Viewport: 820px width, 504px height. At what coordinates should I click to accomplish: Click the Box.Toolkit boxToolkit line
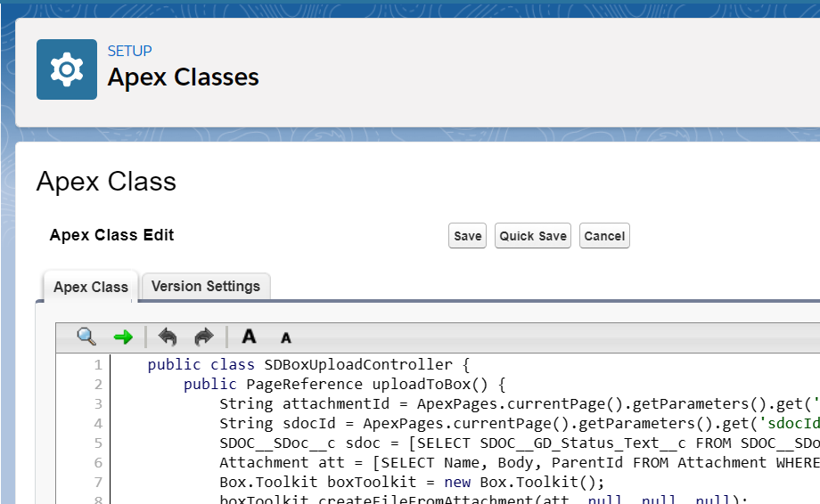coord(412,482)
